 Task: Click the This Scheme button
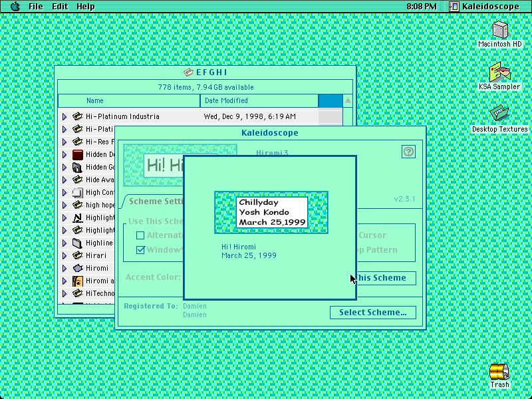click(x=386, y=278)
